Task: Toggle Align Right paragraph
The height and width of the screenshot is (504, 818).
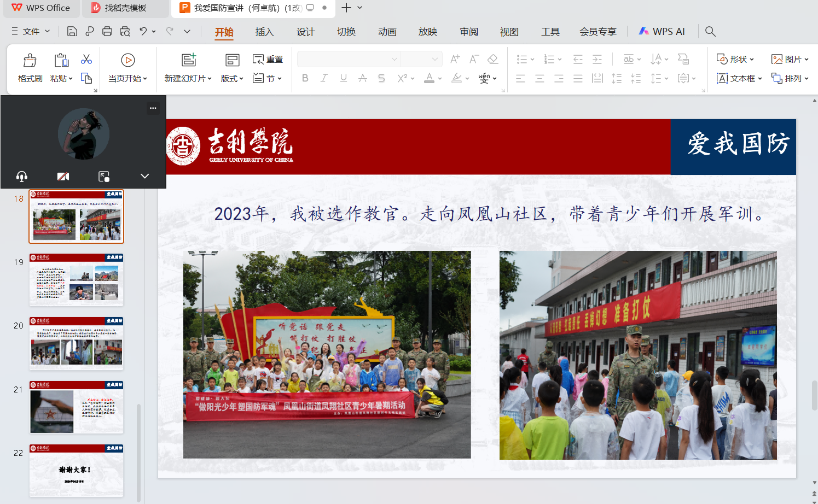Action: [x=559, y=78]
